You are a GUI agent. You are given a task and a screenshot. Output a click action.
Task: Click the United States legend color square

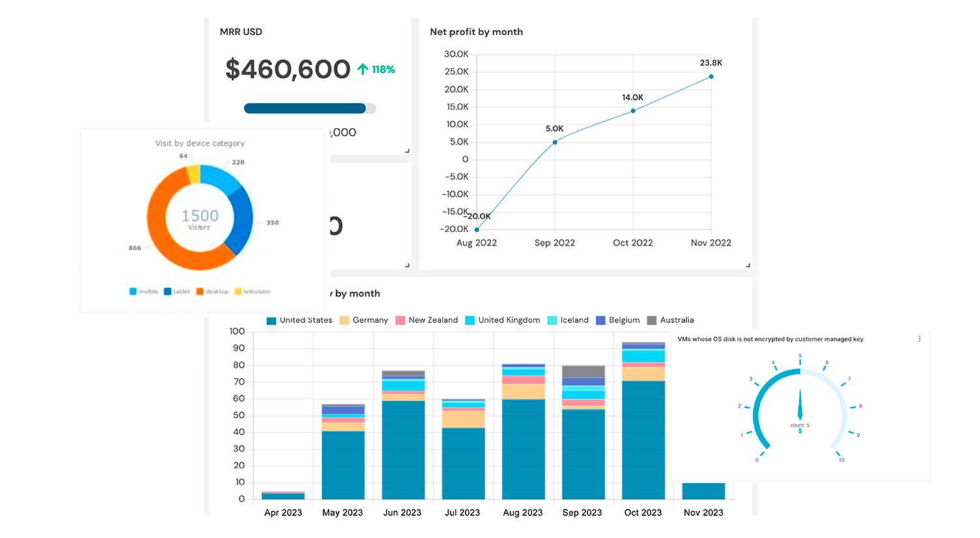tap(272, 320)
